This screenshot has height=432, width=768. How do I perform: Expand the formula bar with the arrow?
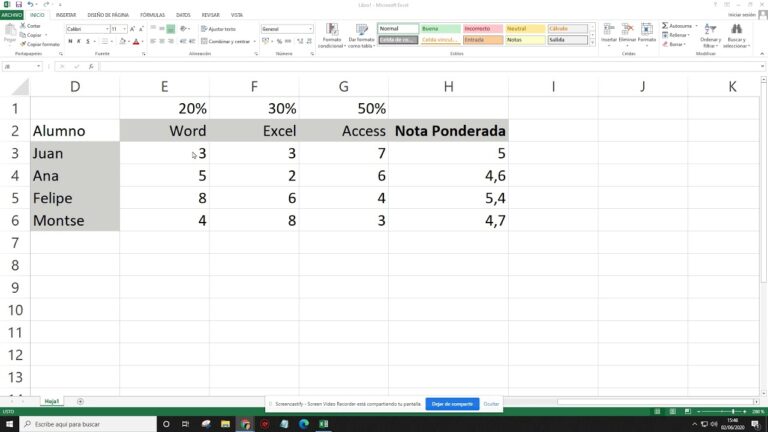(x=762, y=66)
